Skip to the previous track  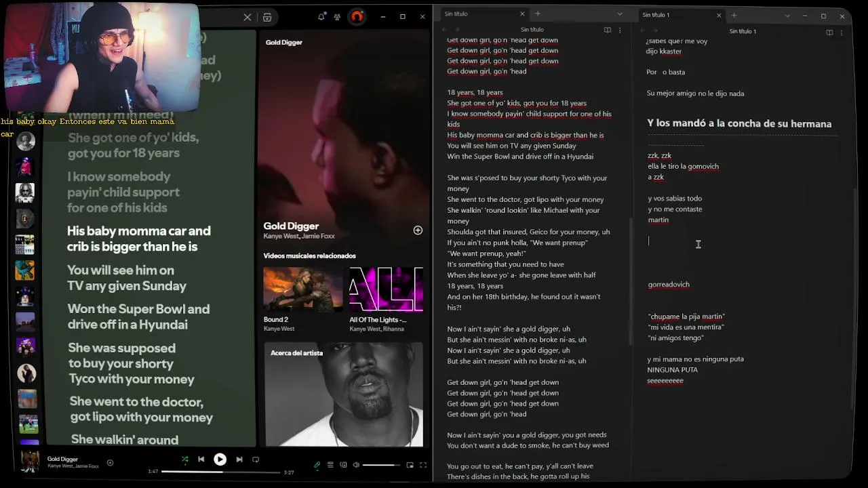pyautogui.click(x=201, y=460)
